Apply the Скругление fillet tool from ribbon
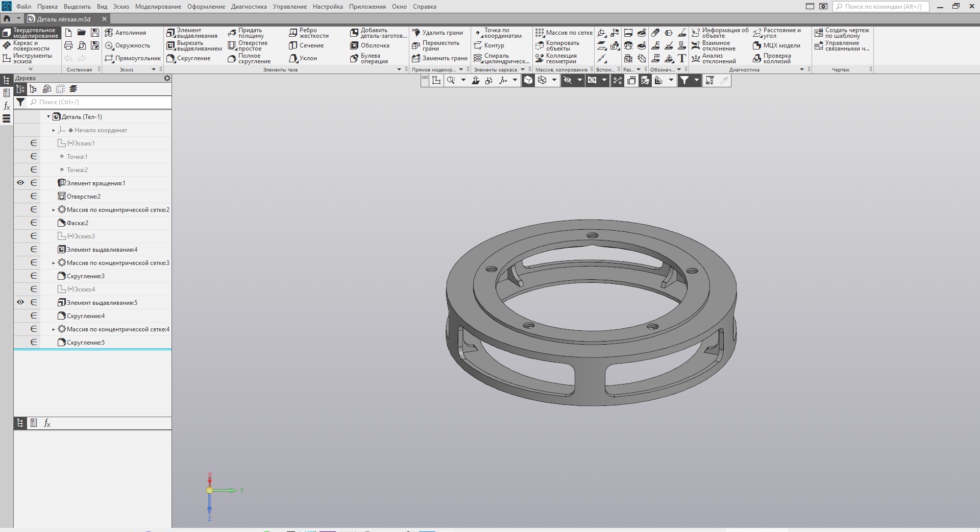The height and width of the screenshot is (532, 980). [188, 58]
